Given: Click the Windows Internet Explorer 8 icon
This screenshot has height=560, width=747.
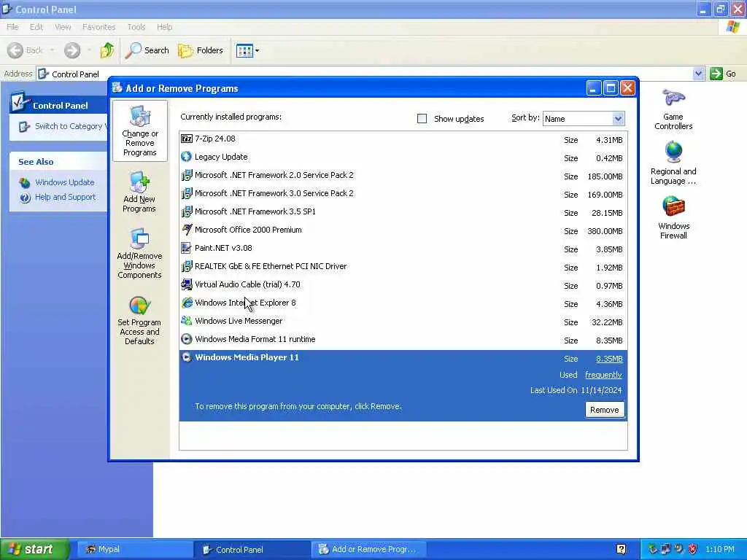Looking at the screenshot, I should pyautogui.click(x=187, y=303).
